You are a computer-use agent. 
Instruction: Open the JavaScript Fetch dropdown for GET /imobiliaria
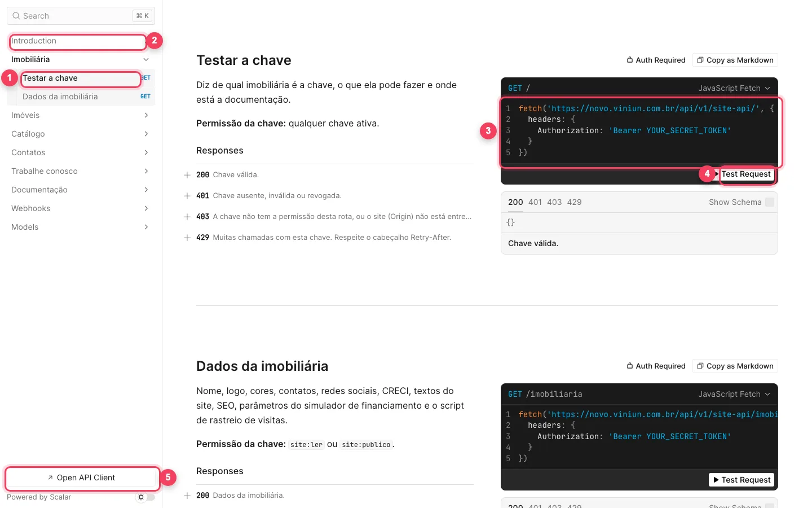pyautogui.click(x=734, y=394)
